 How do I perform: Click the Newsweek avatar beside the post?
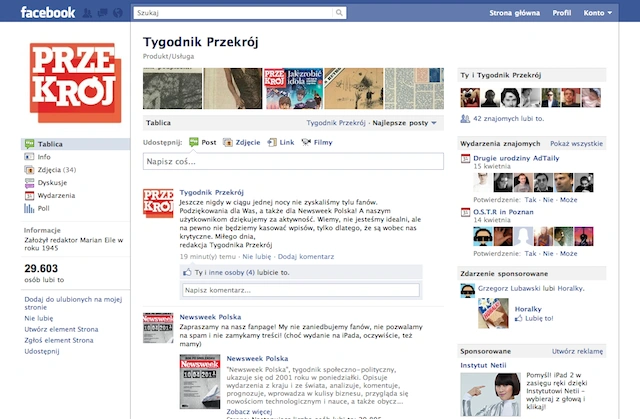coord(158,328)
